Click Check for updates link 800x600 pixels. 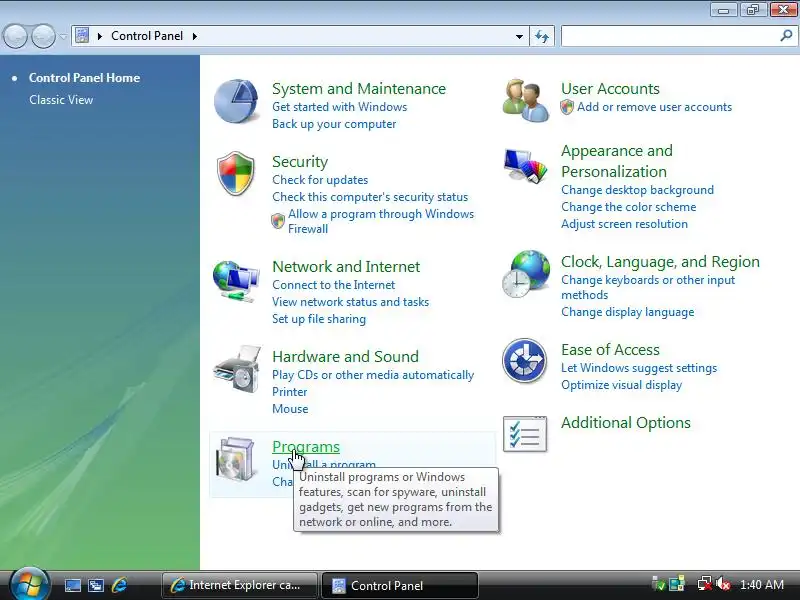tap(320, 180)
